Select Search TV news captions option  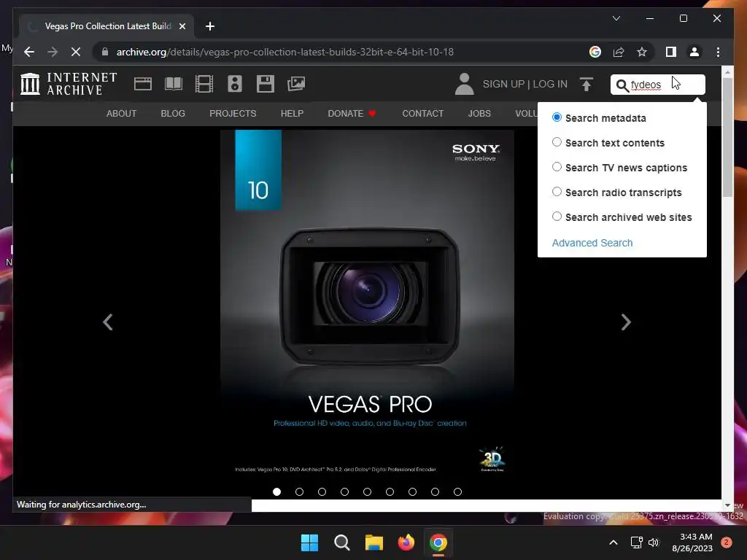tap(557, 167)
